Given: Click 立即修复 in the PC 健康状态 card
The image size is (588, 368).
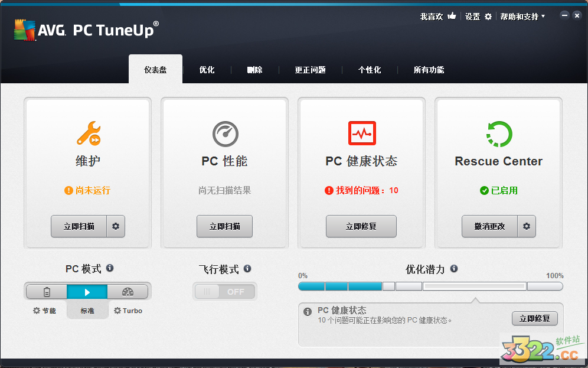Looking at the screenshot, I should click(361, 226).
